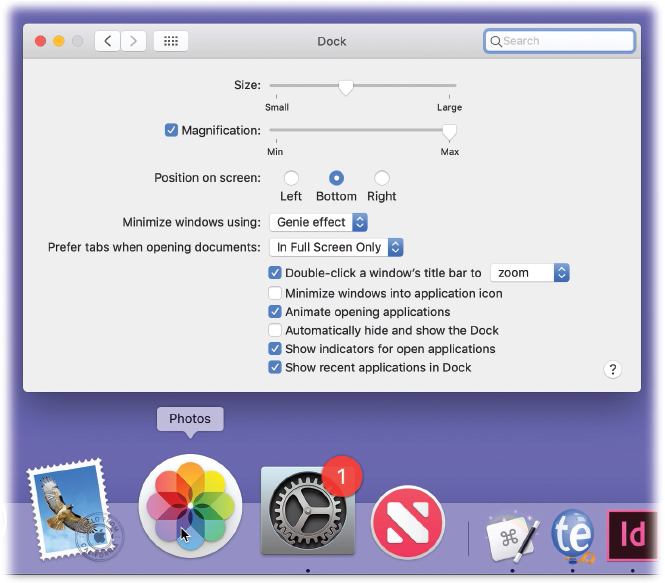
Task: Open the Genie effect minimize dropdown
Action: [x=319, y=222]
